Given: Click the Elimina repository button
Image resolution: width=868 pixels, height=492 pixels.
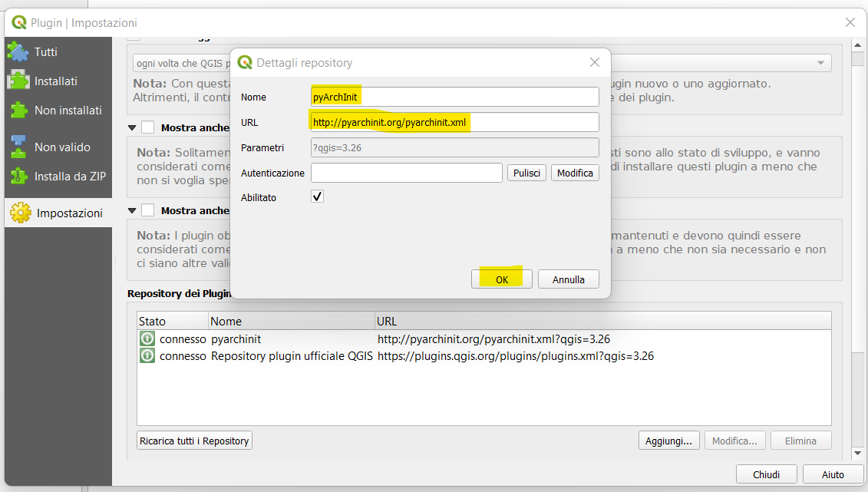Looking at the screenshot, I should pos(800,441).
